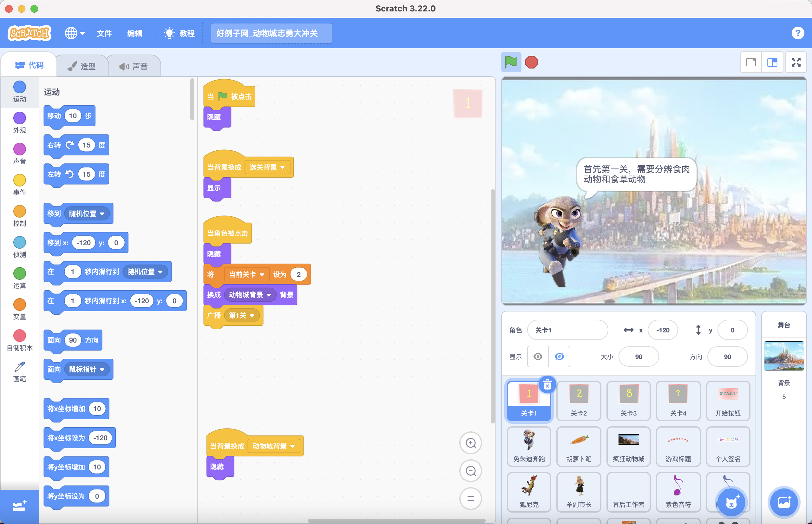
Task: Select sprite 胡萝卜笔
Action: click(x=579, y=446)
